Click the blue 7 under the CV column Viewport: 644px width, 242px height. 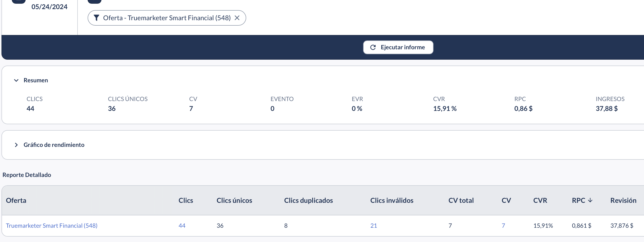pyautogui.click(x=503, y=225)
